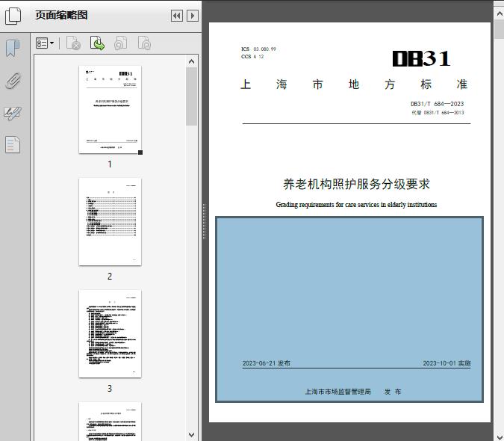Screen dimensions: 504x441
Task: Click the '2023-10-01 实施' date text
Action: click(x=447, y=363)
